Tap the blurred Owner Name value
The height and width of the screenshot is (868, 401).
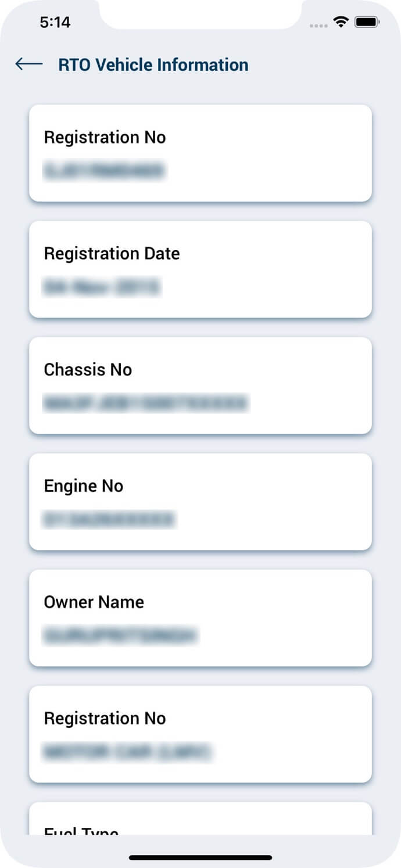pyautogui.click(x=120, y=635)
